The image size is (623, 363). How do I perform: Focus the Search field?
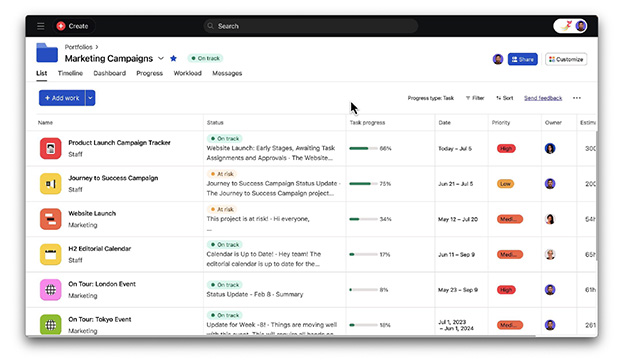(x=311, y=26)
